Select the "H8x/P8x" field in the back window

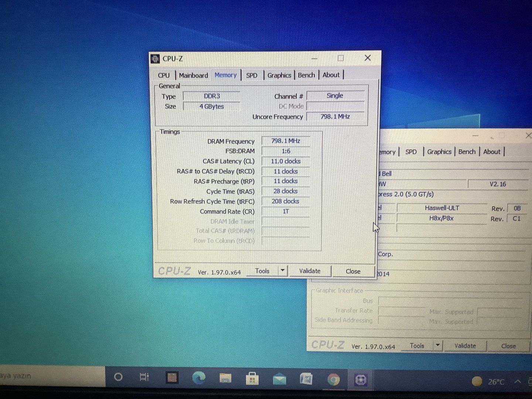[441, 218]
